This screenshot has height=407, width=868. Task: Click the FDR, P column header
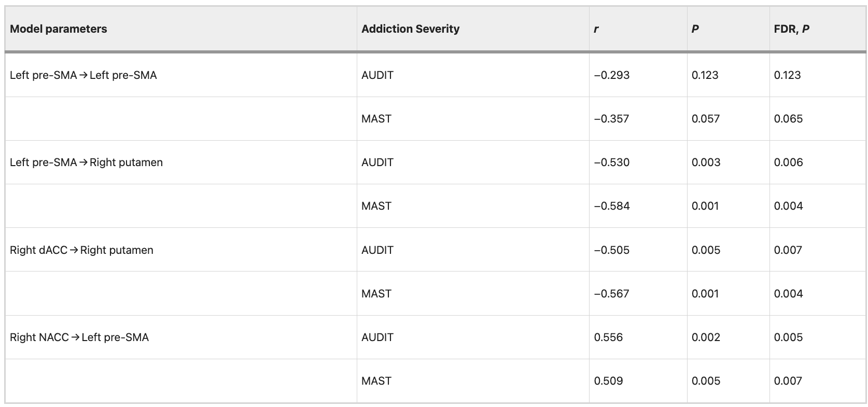pos(791,29)
